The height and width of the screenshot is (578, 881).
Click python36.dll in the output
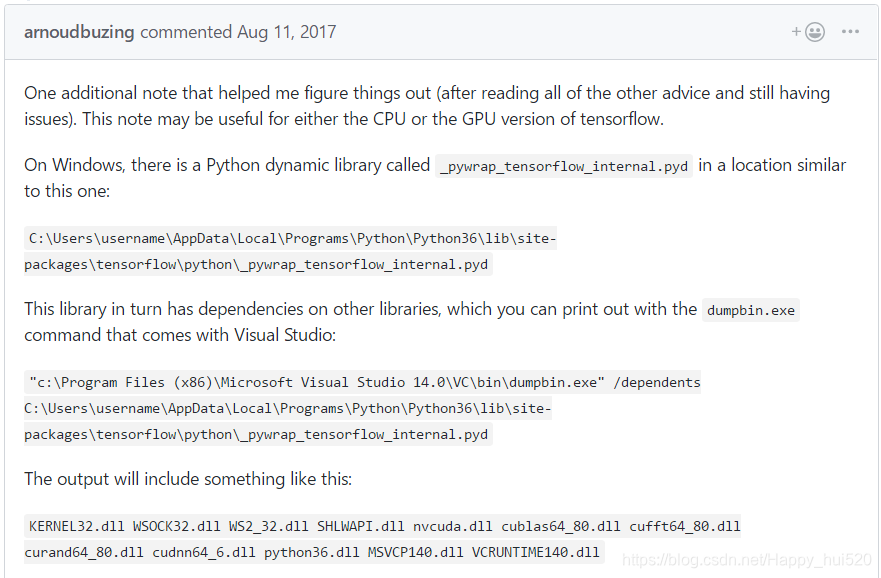click(311, 552)
